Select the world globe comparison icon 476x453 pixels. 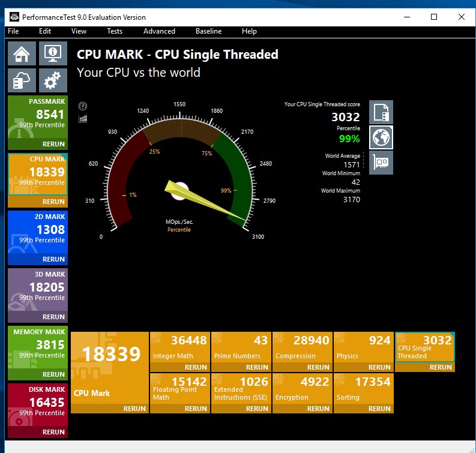(x=381, y=137)
